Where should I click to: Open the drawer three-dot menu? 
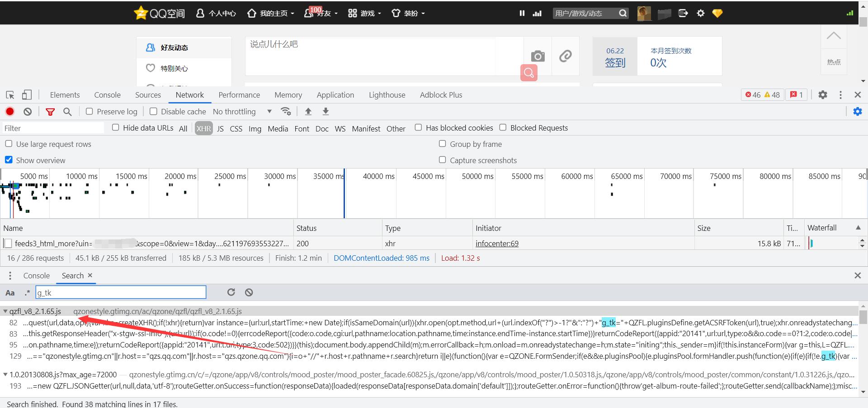click(x=10, y=276)
